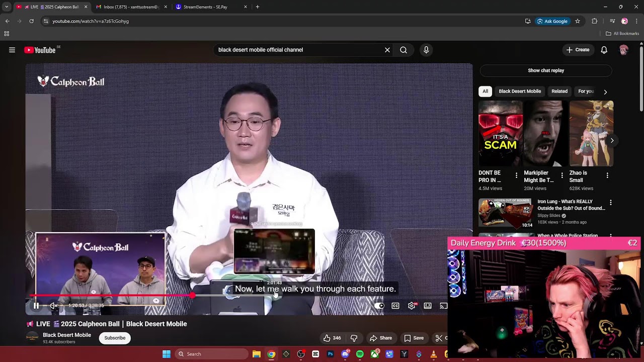Open YouTube notifications bell

tap(604, 50)
